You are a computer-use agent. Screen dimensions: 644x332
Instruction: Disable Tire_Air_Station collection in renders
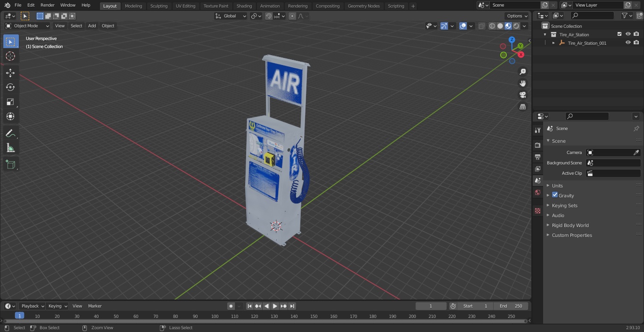click(636, 34)
